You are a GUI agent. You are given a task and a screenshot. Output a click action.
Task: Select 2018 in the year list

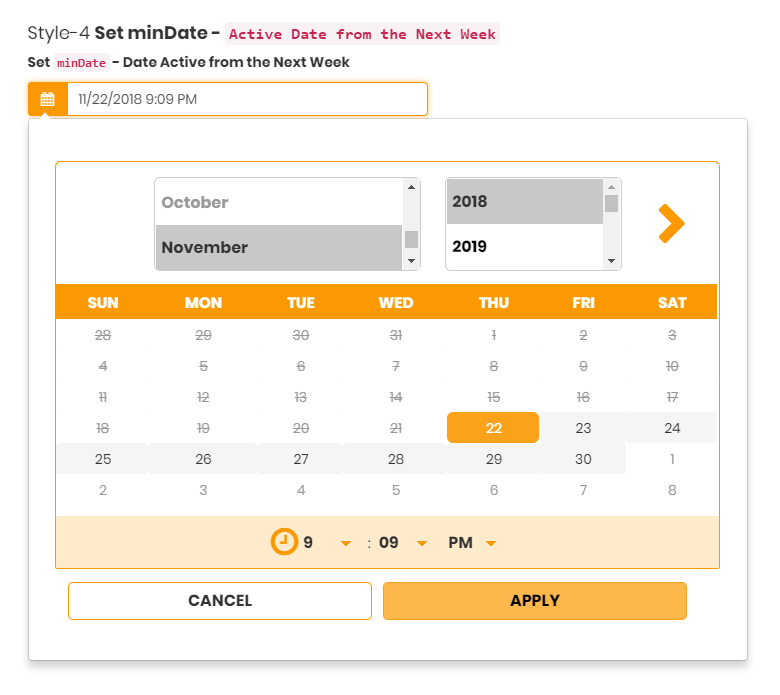pos(470,201)
